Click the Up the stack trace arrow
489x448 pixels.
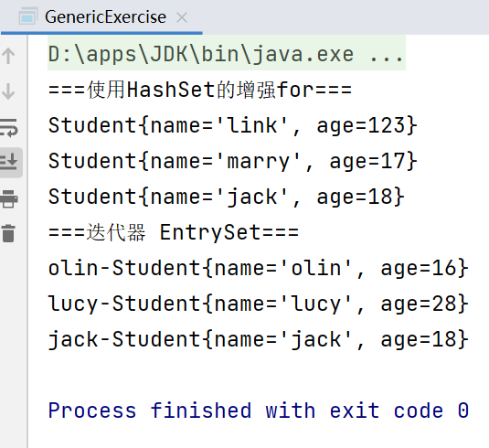click(8, 56)
